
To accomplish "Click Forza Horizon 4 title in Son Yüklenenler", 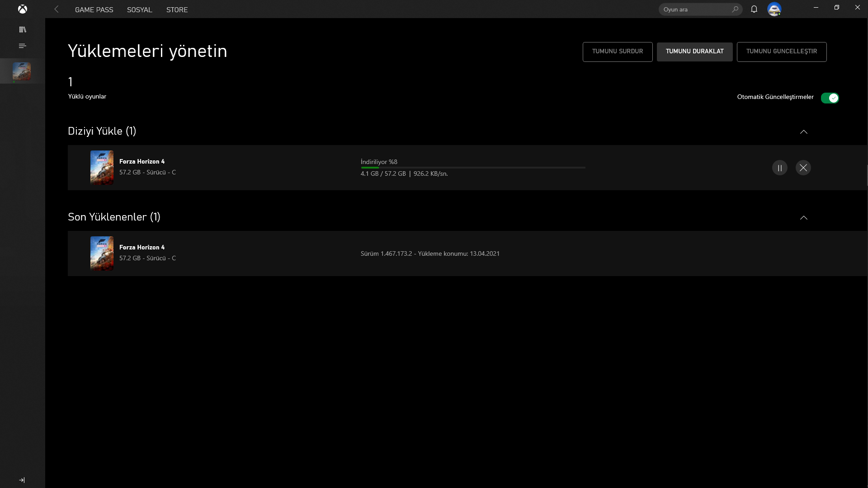I will pyautogui.click(x=142, y=247).
